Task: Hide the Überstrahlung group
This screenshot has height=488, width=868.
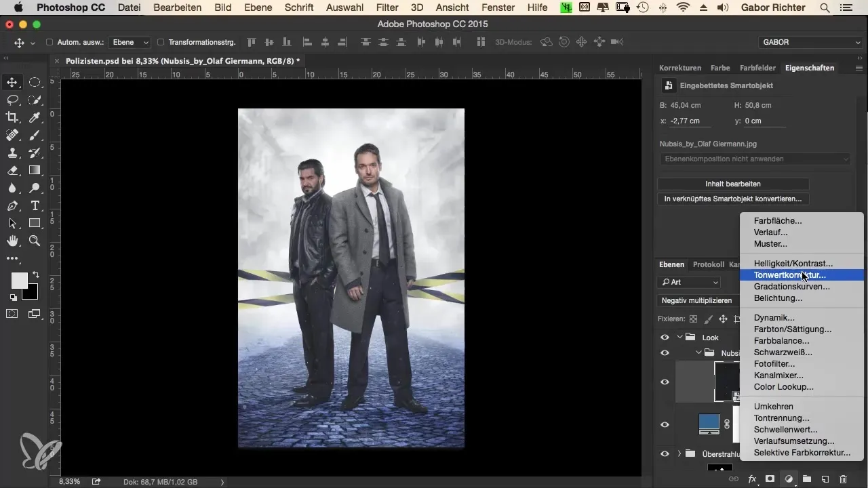Action: [665, 453]
